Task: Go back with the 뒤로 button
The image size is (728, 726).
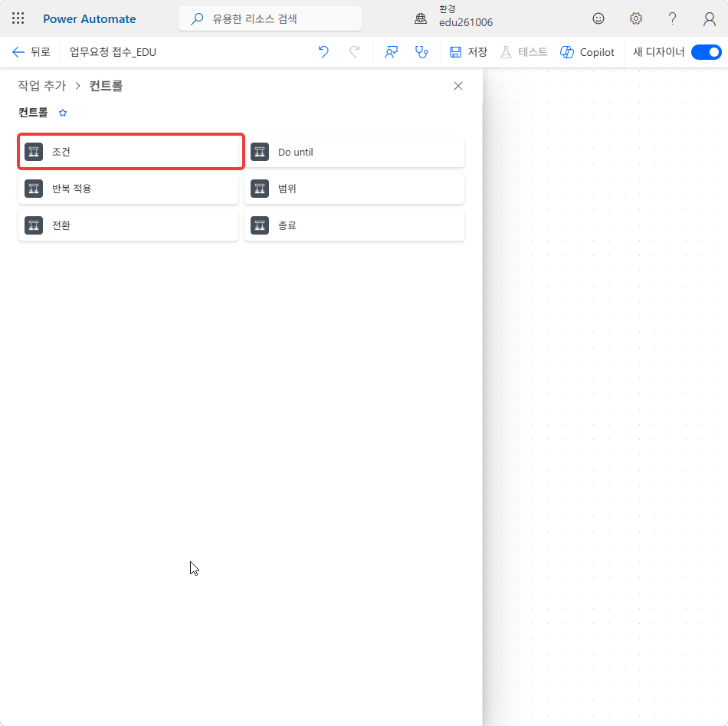Action: (31, 52)
